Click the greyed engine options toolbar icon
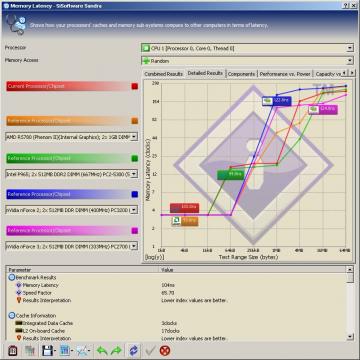The width and height of the screenshot is (360, 360). [30, 351]
